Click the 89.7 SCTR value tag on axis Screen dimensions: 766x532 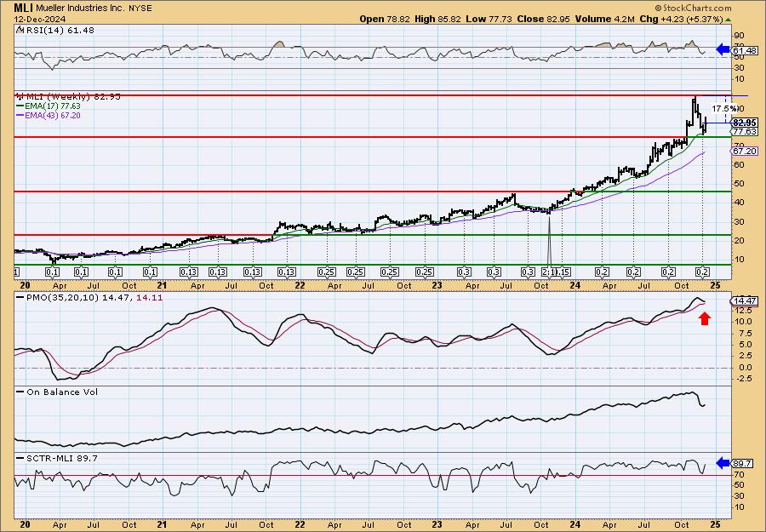[742, 464]
